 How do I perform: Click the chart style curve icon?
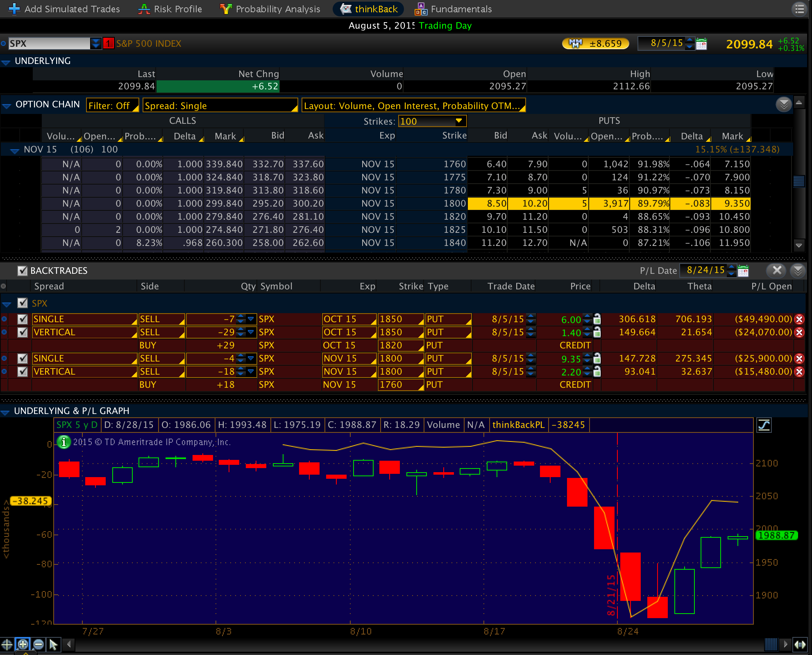(764, 425)
